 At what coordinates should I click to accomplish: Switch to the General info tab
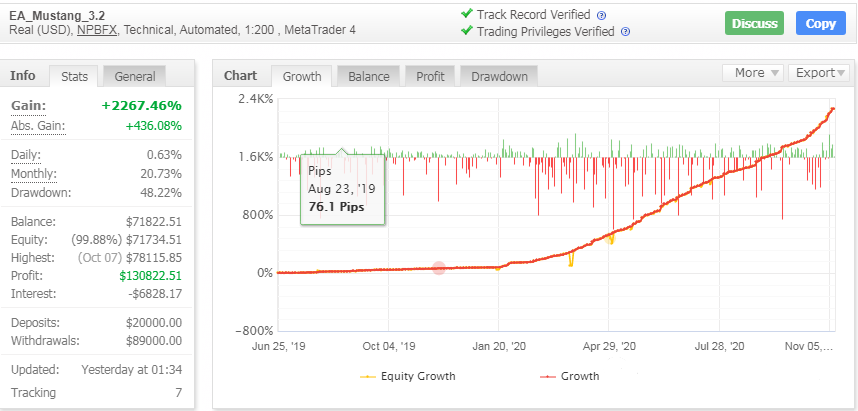pos(134,76)
